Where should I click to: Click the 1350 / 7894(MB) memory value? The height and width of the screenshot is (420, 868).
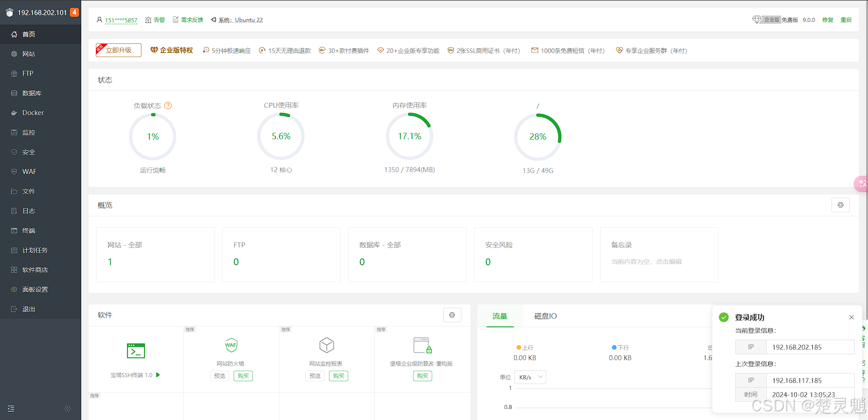(x=409, y=170)
